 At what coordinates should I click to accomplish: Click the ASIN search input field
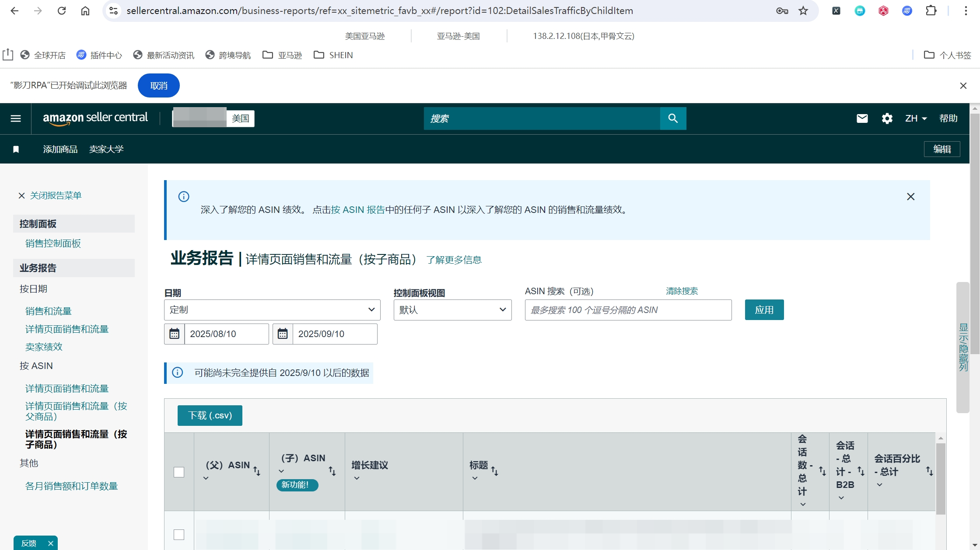pos(628,310)
